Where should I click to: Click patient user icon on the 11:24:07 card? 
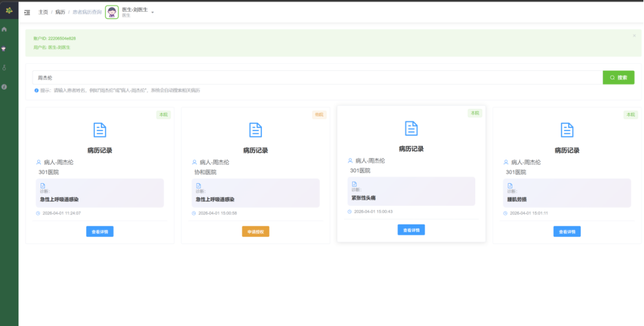[x=39, y=162]
